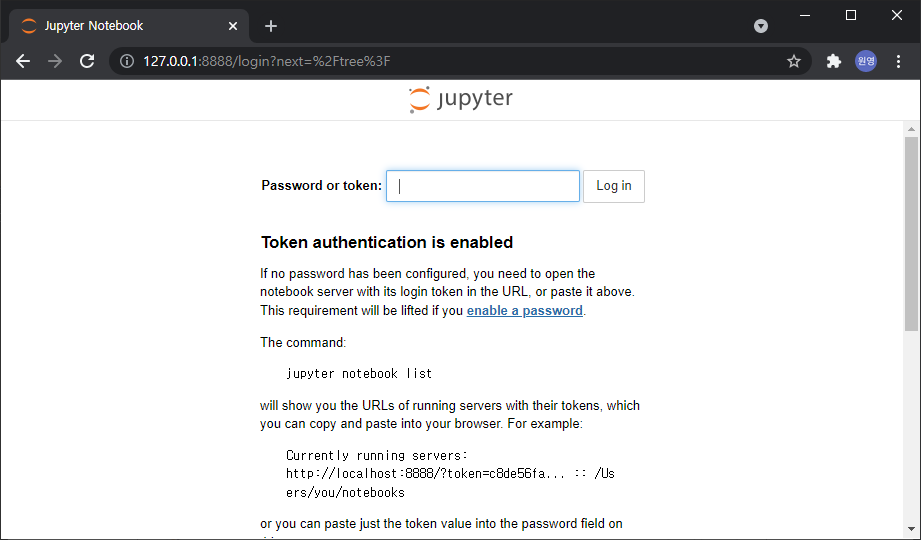Minimize the Chrome window
Viewport: 921px width, 540px height.
805,15
